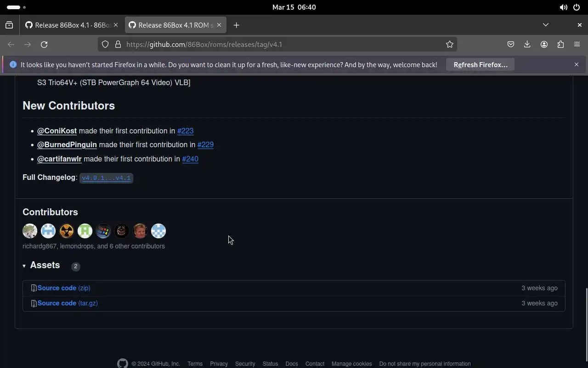
Task: Click the man's photo contributor avatar
Action: pyautogui.click(x=140, y=231)
